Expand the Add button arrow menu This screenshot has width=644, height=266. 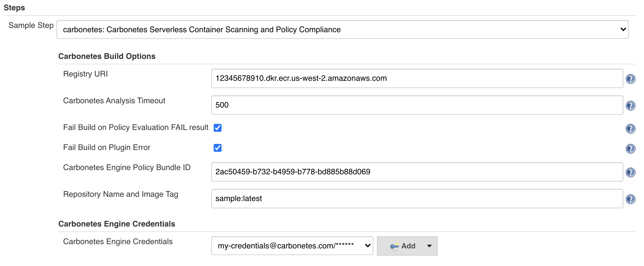click(x=429, y=246)
